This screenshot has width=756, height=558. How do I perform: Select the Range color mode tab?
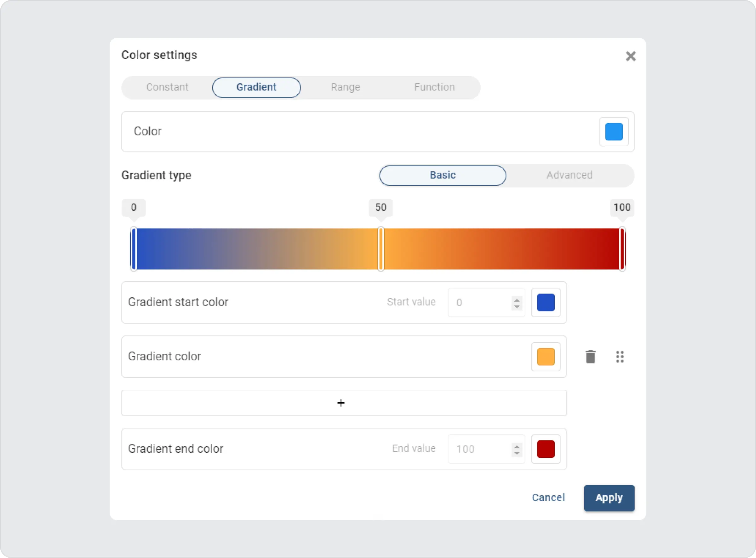point(345,87)
